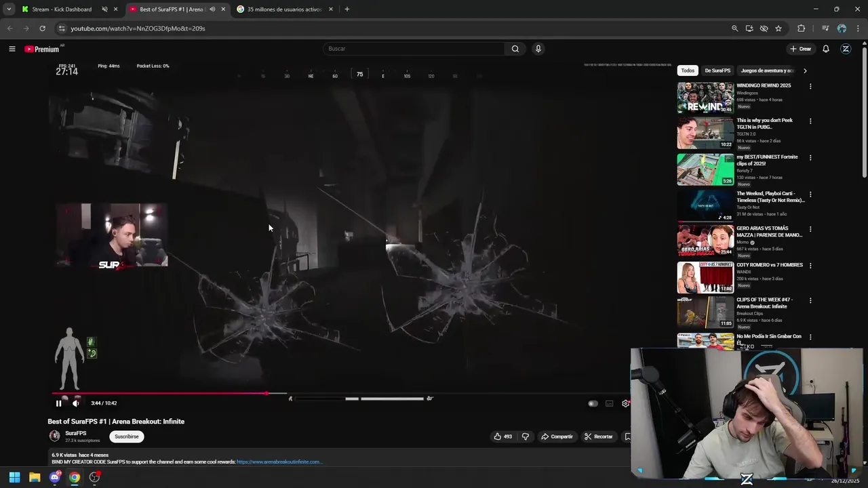Open Chrome media controls icon
868x488 pixels.
tap(825, 28)
